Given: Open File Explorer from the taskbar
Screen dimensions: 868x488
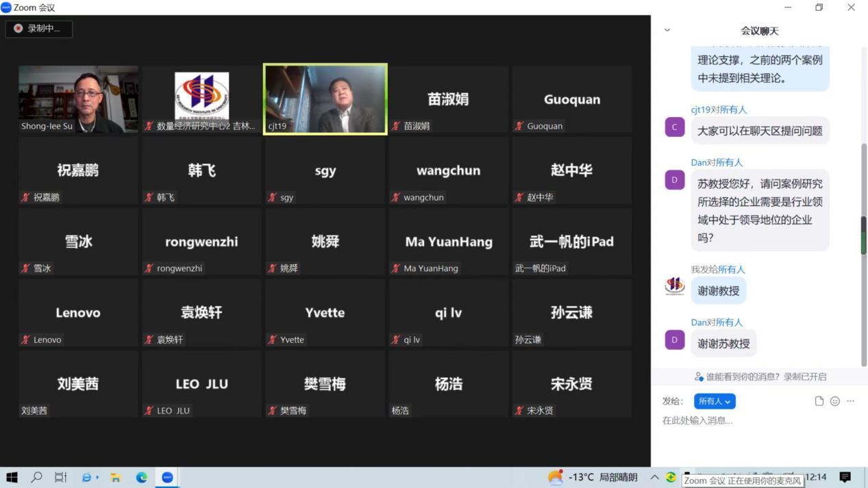Looking at the screenshot, I should tap(116, 477).
